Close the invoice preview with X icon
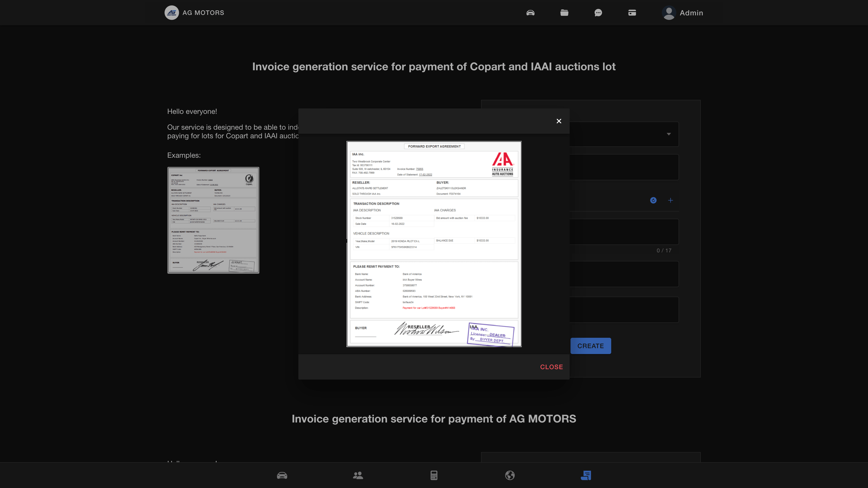 [x=559, y=121]
